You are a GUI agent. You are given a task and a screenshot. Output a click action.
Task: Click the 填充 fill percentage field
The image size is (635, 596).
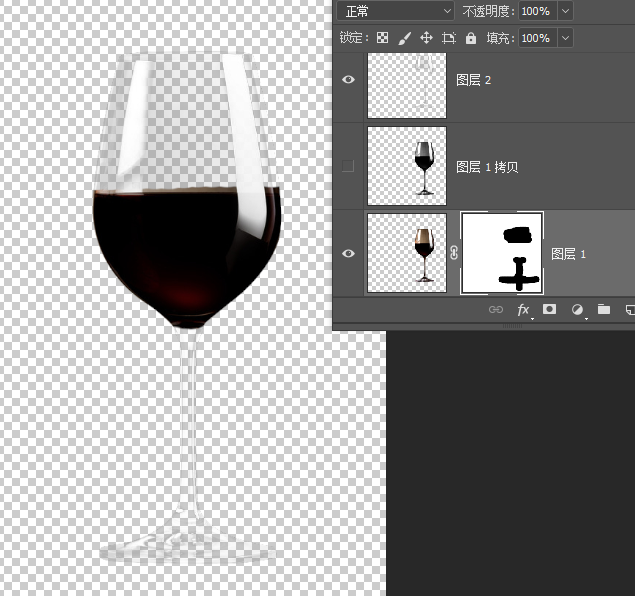coord(535,38)
